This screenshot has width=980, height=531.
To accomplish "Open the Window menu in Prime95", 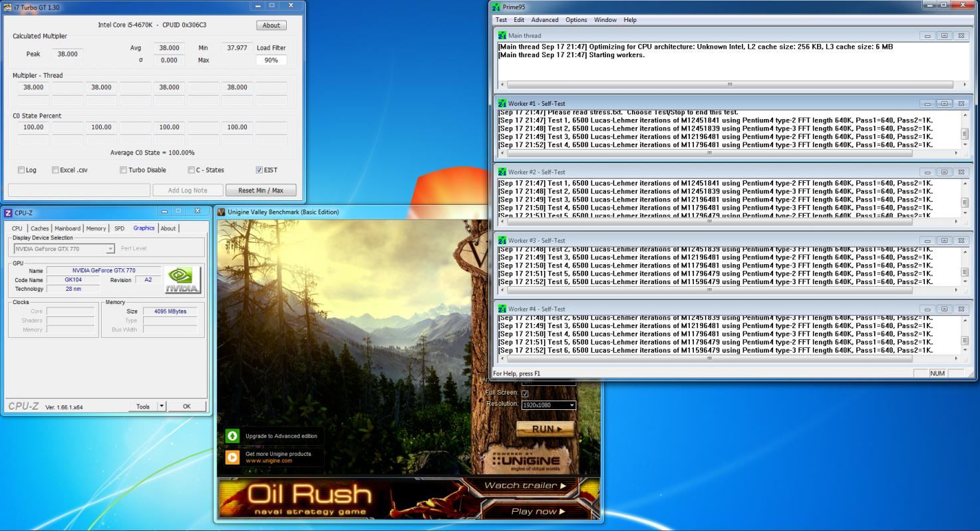I will pyautogui.click(x=605, y=20).
